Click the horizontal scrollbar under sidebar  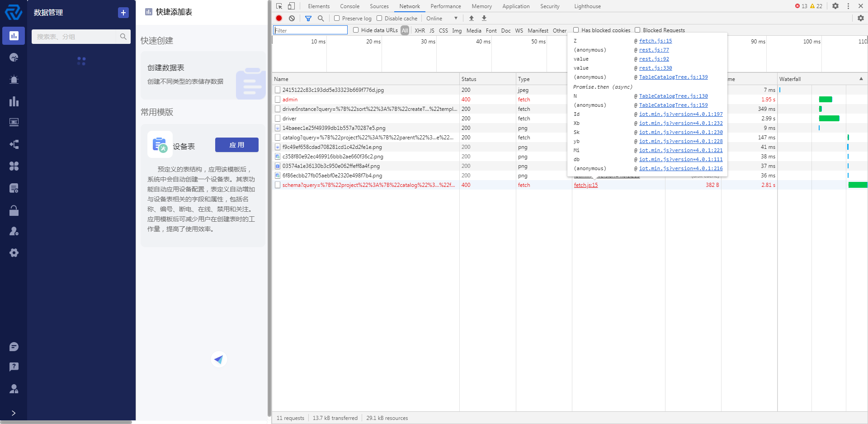(66, 422)
